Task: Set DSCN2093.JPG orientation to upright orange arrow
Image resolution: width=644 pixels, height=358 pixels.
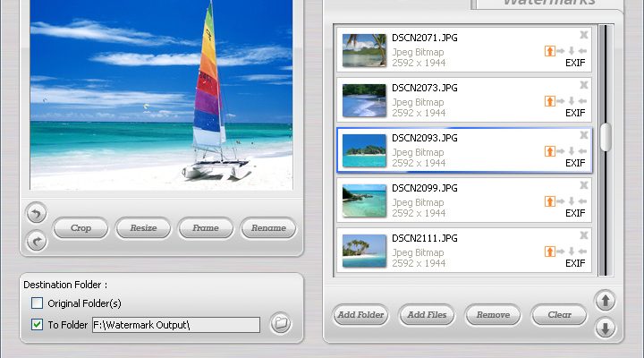Action: pos(549,151)
